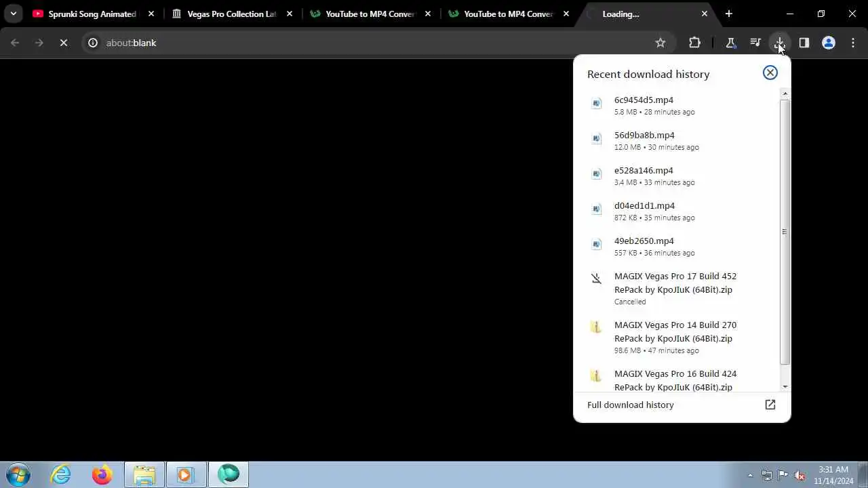Stop loading the page

click(64, 43)
